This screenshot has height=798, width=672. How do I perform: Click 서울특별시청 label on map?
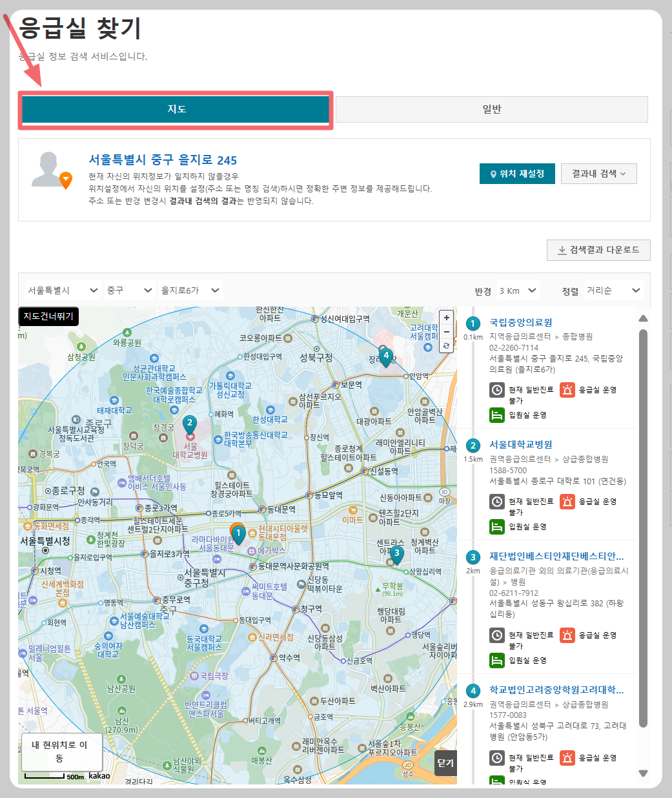(45, 541)
